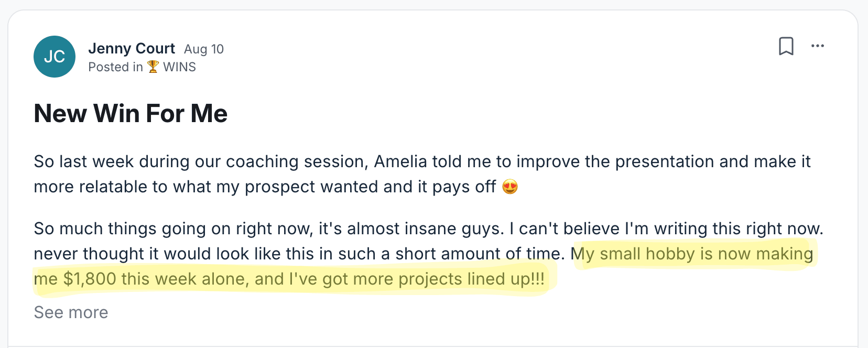Click the JC profile avatar
The width and height of the screenshot is (868, 348).
pyautogui.click(x=55, y=57)
